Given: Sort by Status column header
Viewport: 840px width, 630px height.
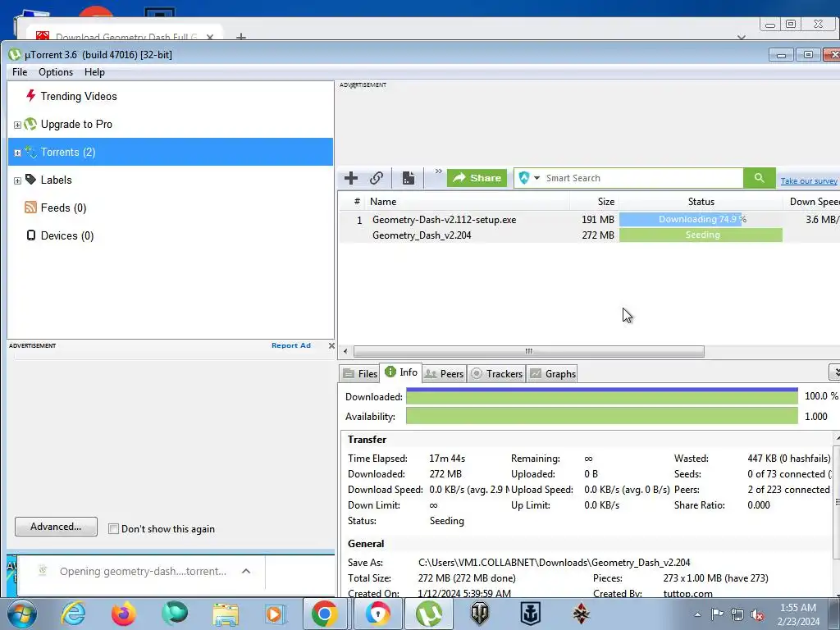Looking at the screenshot, I should click(x=701, y=202).
